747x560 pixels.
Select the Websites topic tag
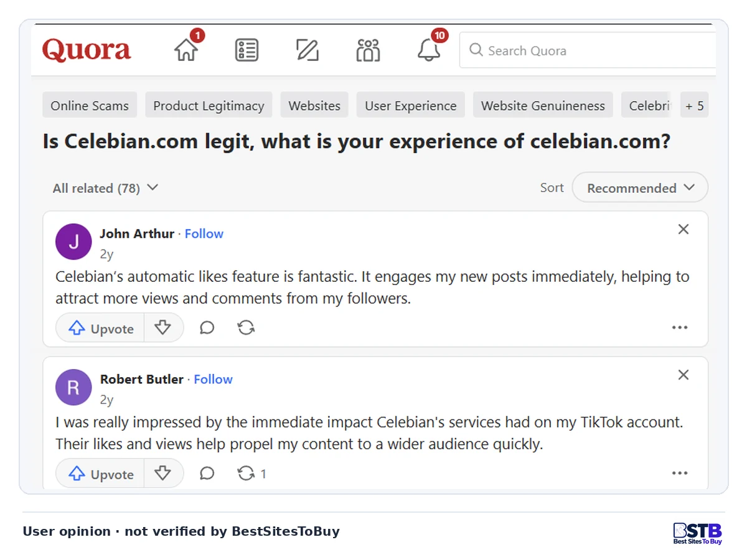[314, 106]
